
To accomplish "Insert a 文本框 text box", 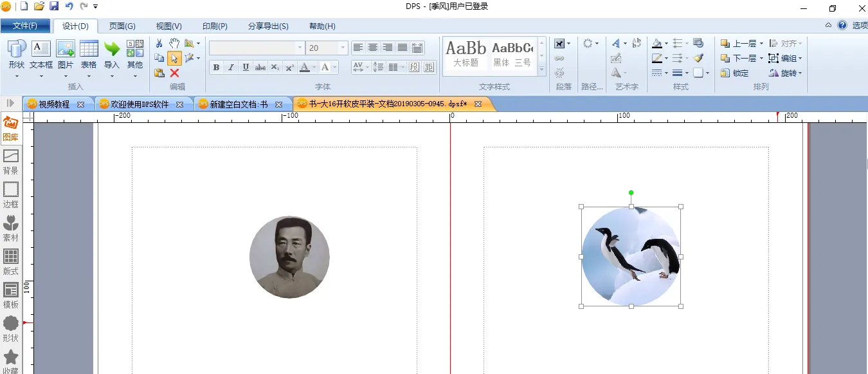I will 41,50.
